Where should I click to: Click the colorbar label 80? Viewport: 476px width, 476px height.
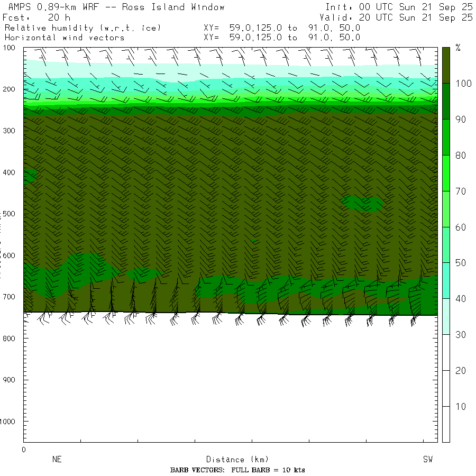coord(461,155)
